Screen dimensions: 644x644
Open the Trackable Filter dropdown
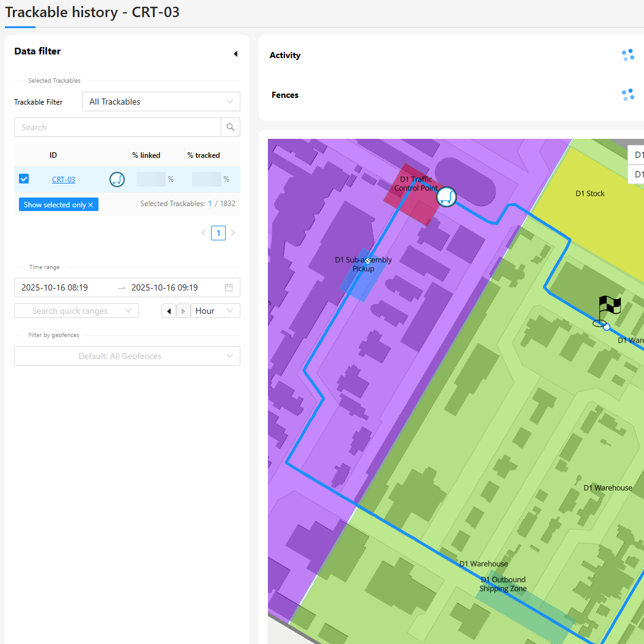coord(161,102)
